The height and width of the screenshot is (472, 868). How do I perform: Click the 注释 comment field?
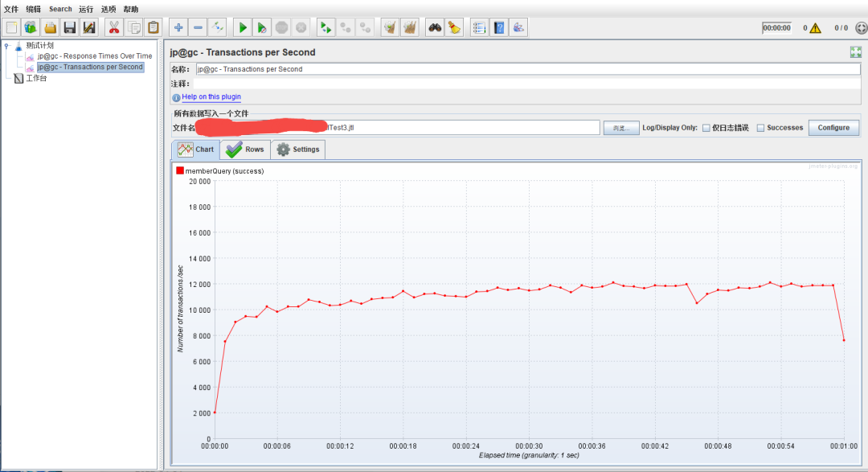[528, 84]
